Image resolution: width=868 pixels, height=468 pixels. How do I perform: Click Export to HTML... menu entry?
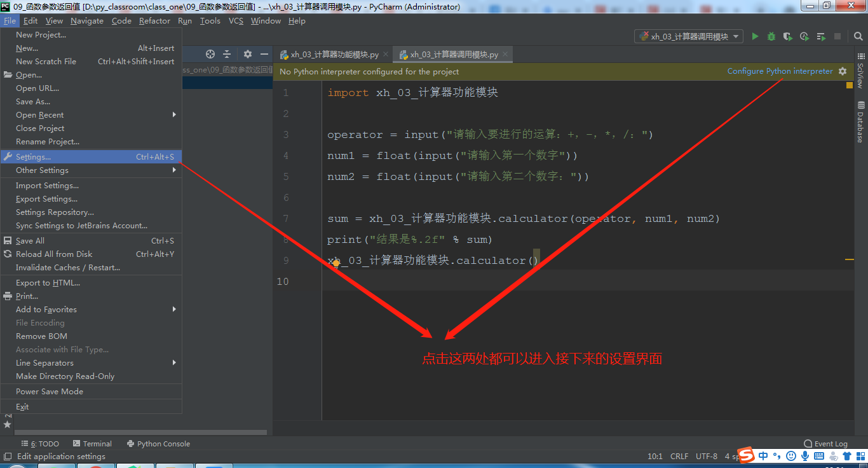(x=91, y=283)
